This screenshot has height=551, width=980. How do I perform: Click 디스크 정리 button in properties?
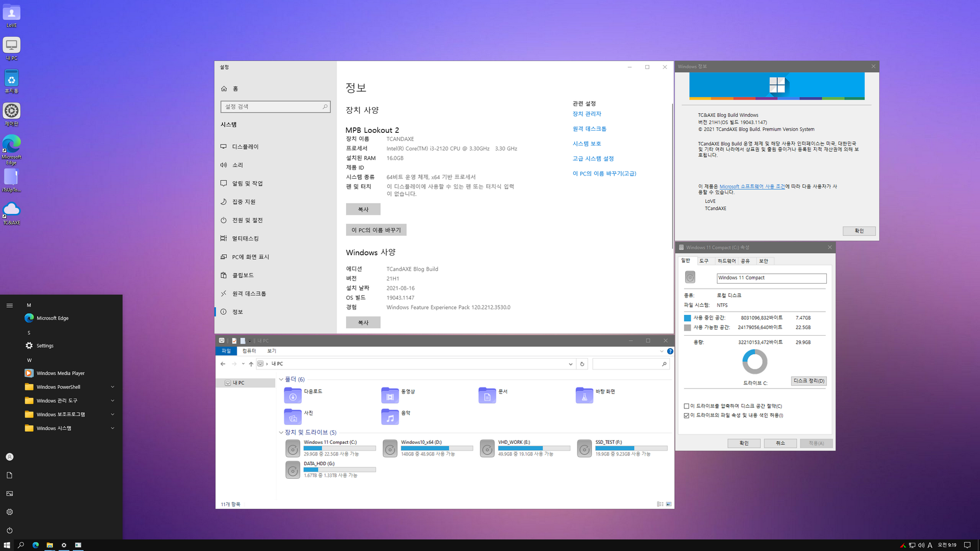pos(809,381)
